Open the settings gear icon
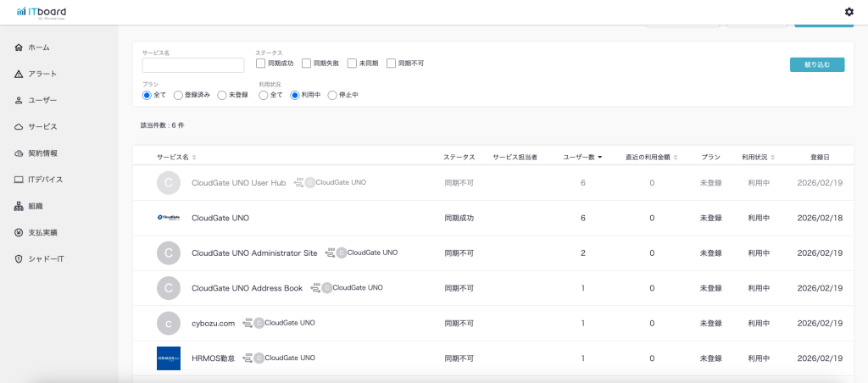 pyautogui.click(x=849, y=12)
